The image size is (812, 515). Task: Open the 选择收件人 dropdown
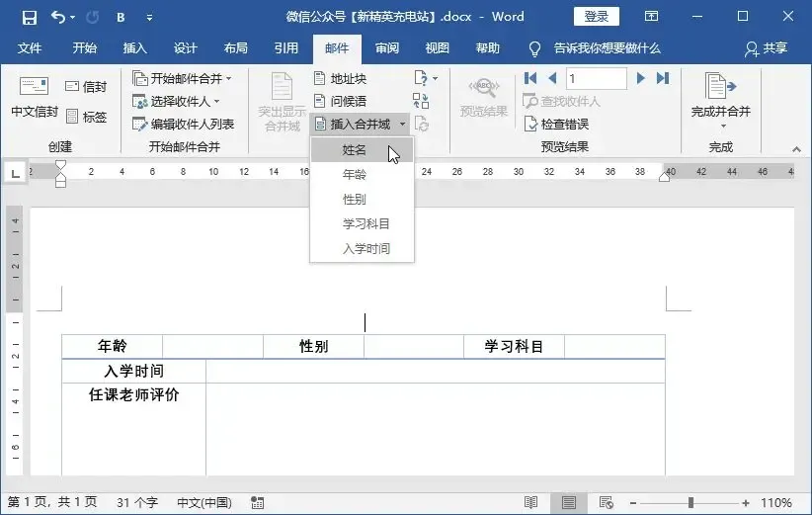point(177,101)
